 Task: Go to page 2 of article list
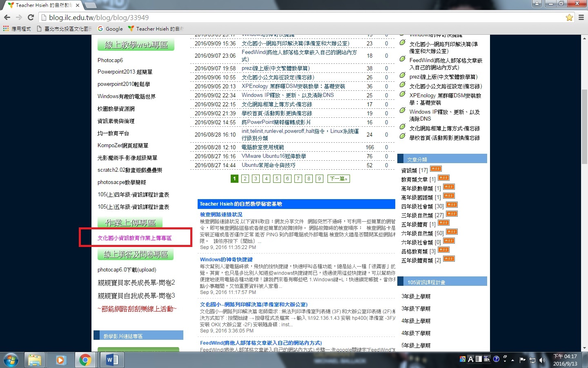[x=245, y=179]
